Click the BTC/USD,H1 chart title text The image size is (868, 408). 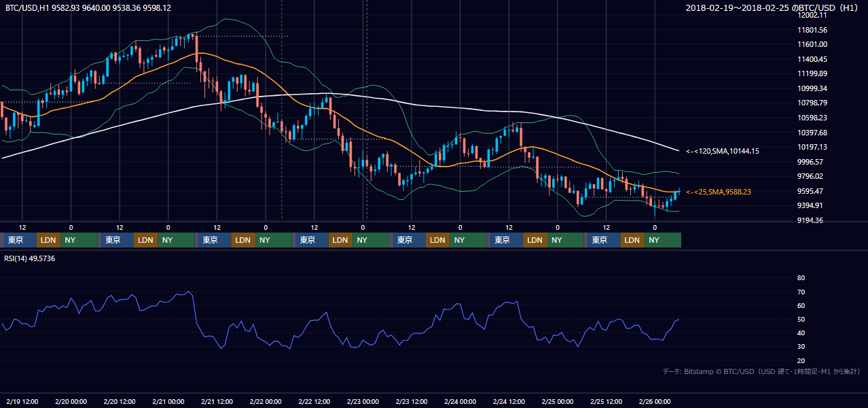click(88, 7)
